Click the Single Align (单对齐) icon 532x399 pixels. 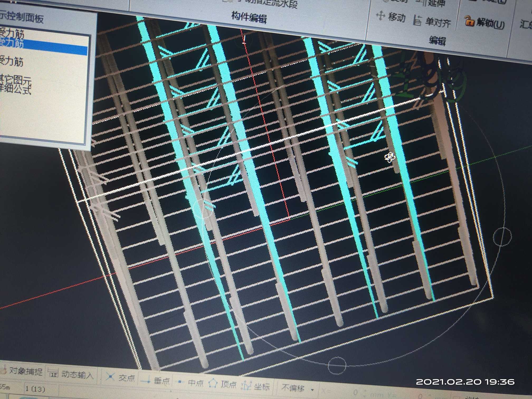click(x=417, y=20)
